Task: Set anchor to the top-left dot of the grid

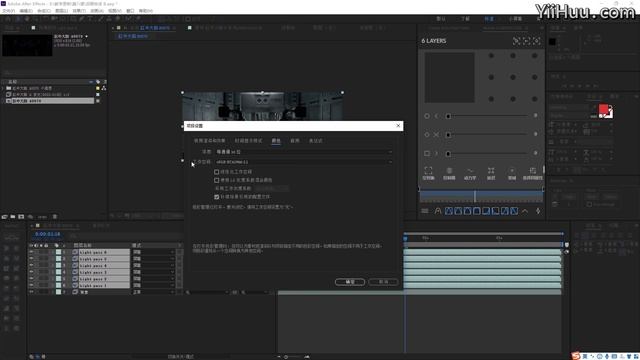Action: pyautogui.click(x=491, y=56)
